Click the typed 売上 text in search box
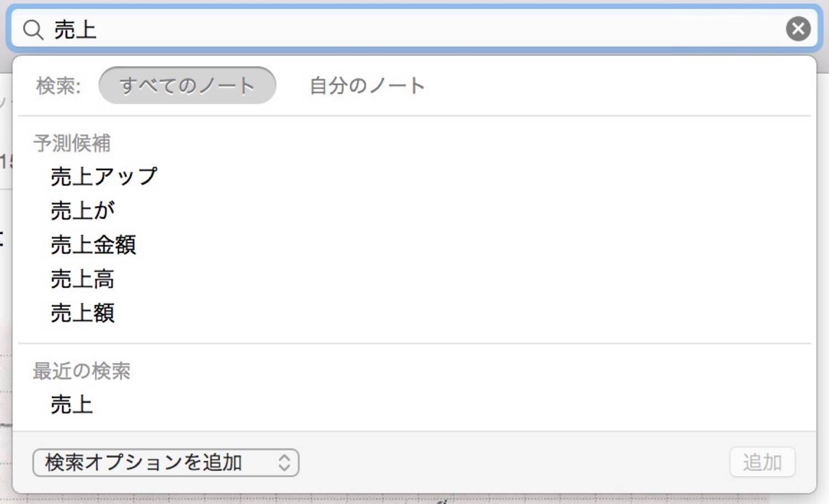 coord(75,29)
